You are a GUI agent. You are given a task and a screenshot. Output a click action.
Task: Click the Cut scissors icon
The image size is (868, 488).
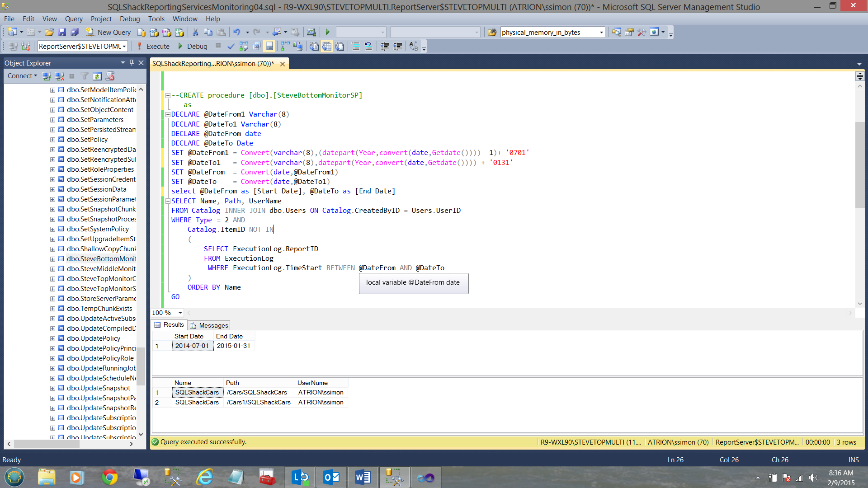[x=195, y=32]
